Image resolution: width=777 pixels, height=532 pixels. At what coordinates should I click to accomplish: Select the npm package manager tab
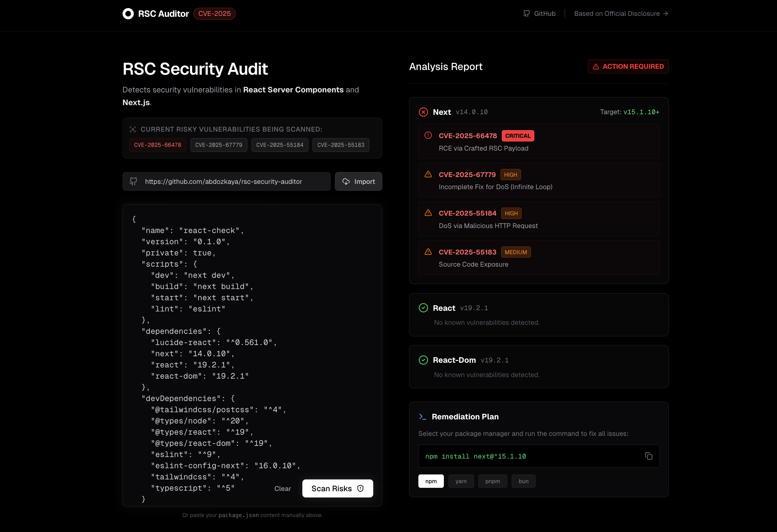pyautogui.click(x=431, y=481)
